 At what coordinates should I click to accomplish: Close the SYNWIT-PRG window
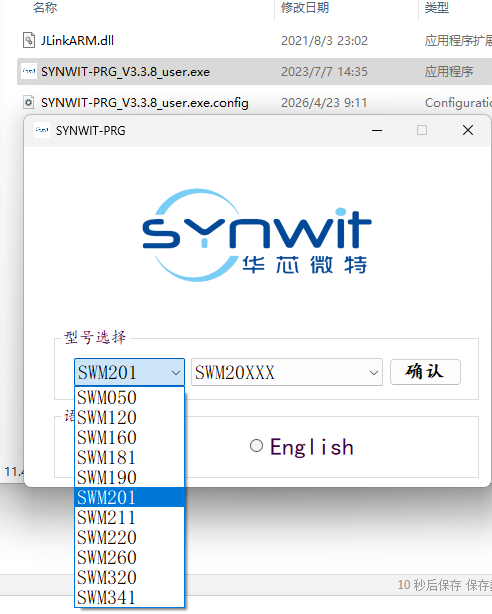pos(468,130)
